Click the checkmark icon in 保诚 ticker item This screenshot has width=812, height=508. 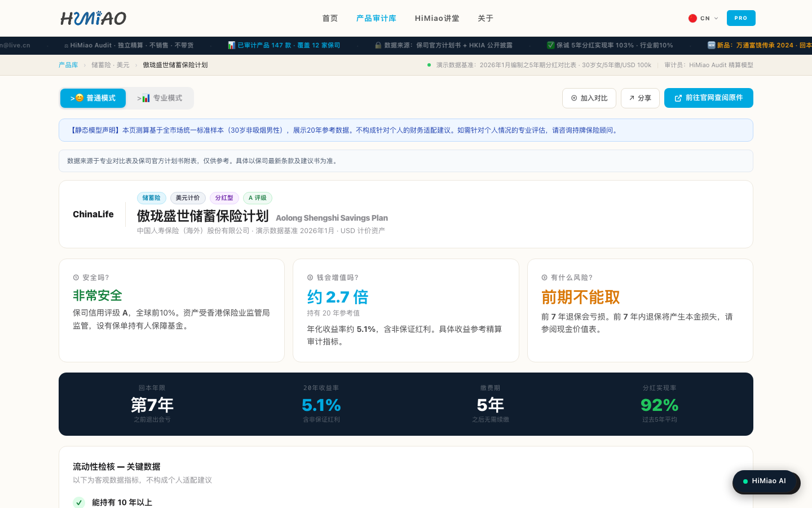(551, 45)
